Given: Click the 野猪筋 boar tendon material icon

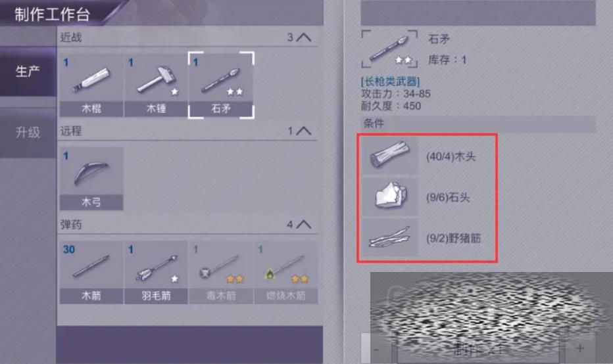Looking at the screenshot, I should coord(390,237).
